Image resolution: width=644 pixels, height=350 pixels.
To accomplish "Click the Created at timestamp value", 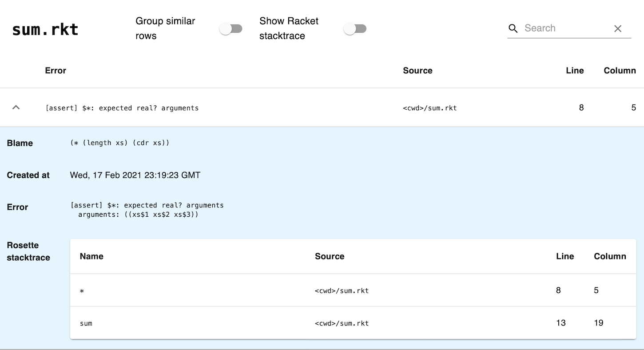I will 135,175.
